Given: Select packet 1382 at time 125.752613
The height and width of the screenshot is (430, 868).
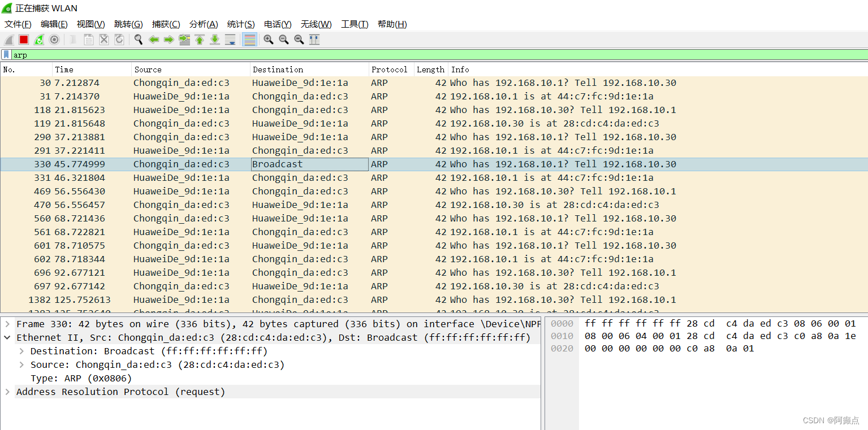Looking at the screenshot, I should pyautogui.click(x=434, y=299).
